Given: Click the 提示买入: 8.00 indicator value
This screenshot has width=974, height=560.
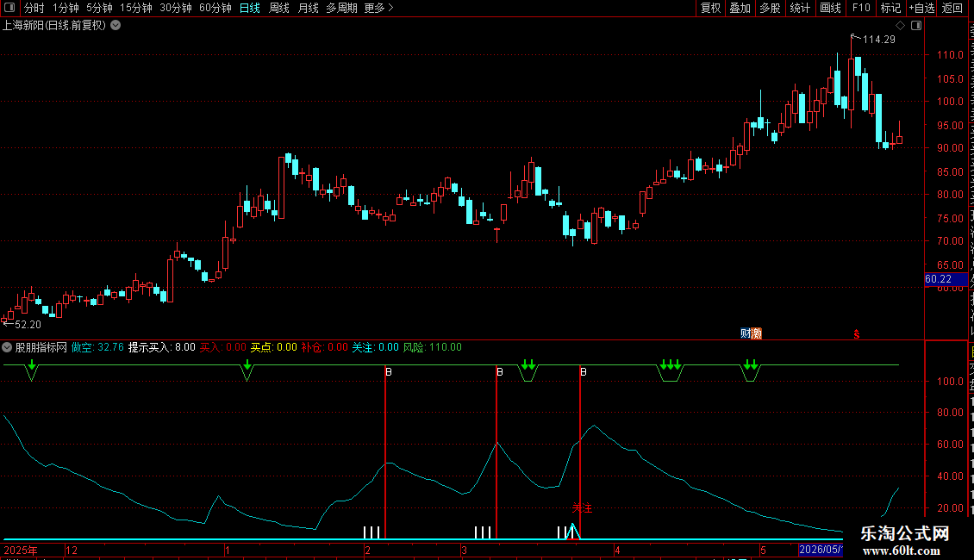Looking at the screenshot, I should click(162, 347).
